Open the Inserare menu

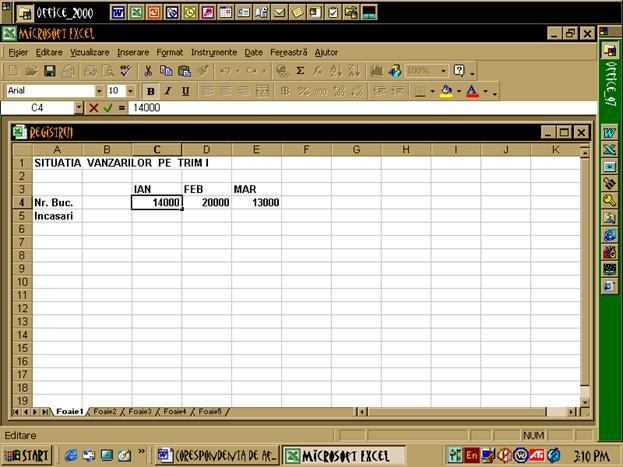pos(133,52)
